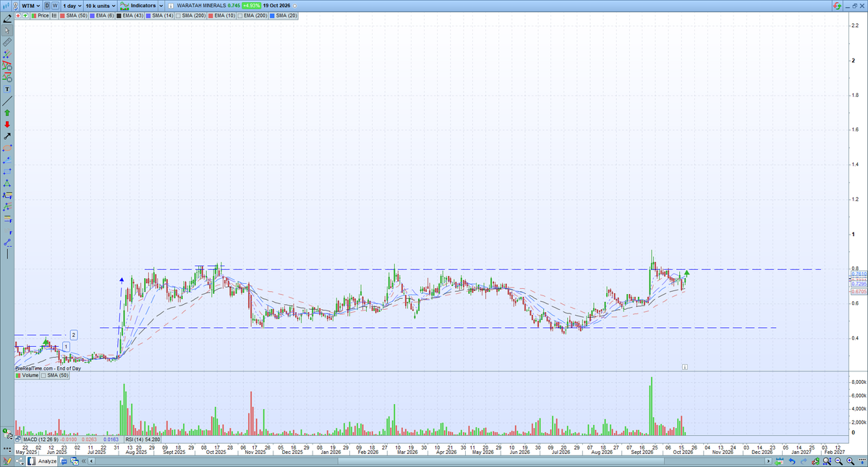868x467 pixels.
Task: Toggle Price legend item
Action: pyautogui.click(x=40, y=15)
